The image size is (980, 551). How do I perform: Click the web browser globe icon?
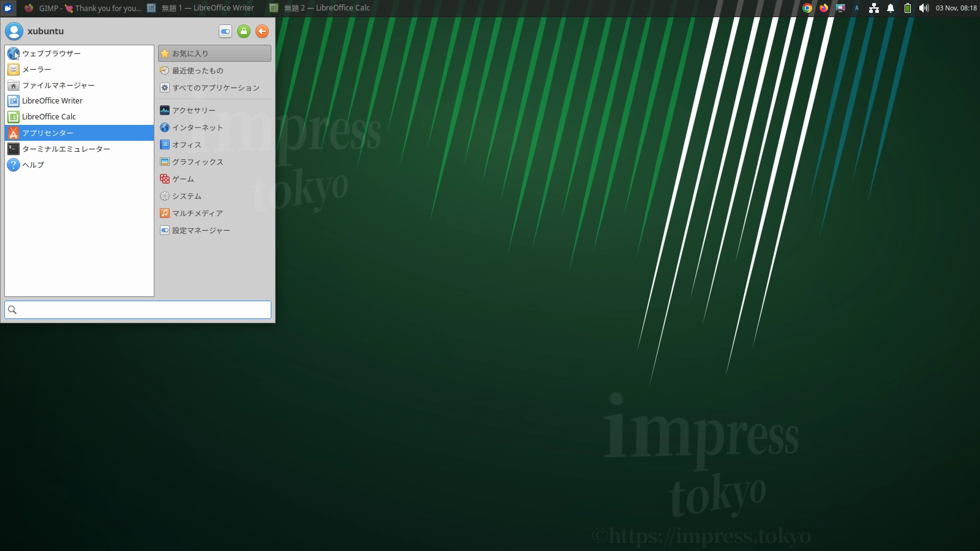click(13, 53)
